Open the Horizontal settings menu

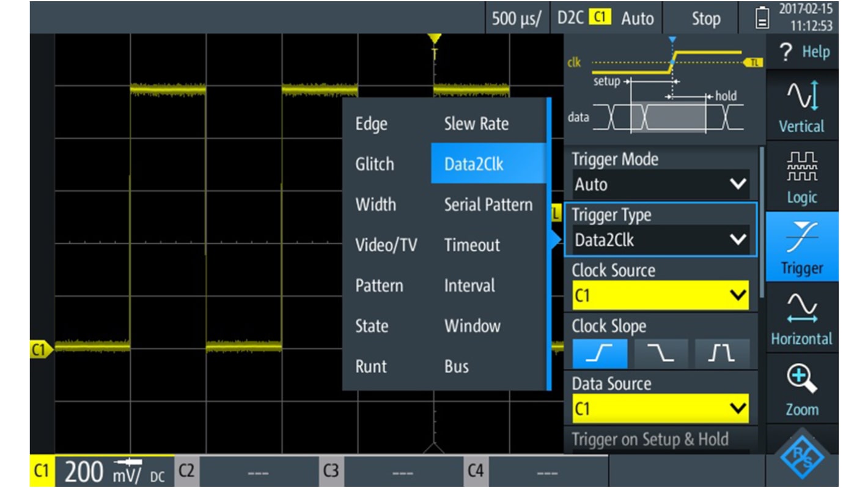tap(801, 318)
